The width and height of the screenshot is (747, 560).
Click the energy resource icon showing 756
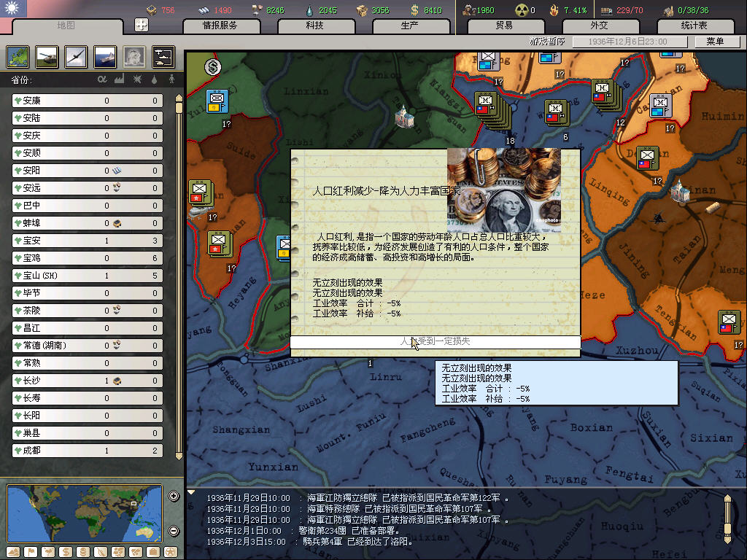(152, 9)
